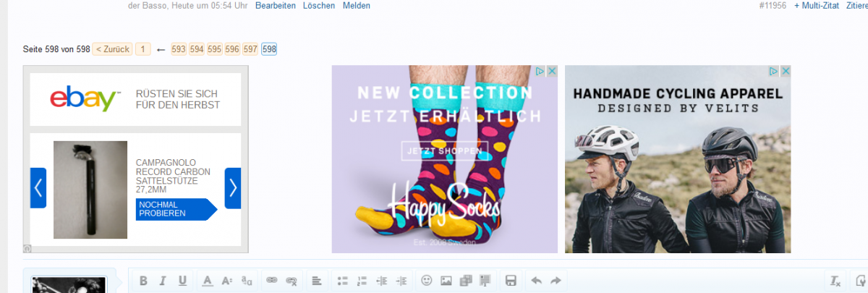Toggle bold formatting in editor
This screenshot has height=293, width=868.
(x=143, y=281)
